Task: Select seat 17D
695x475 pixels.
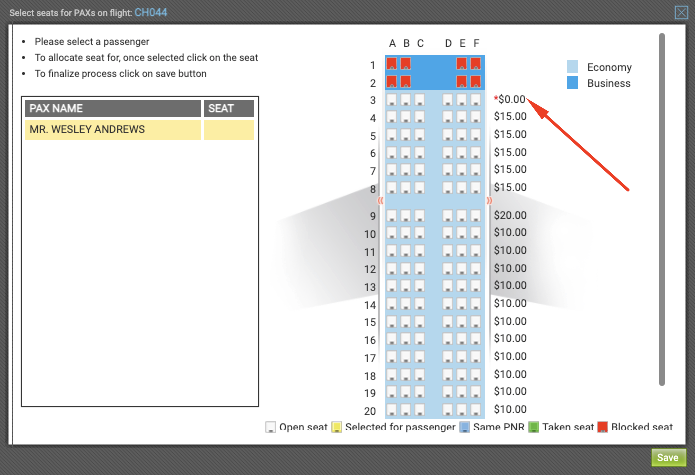Action: [448, 357]
